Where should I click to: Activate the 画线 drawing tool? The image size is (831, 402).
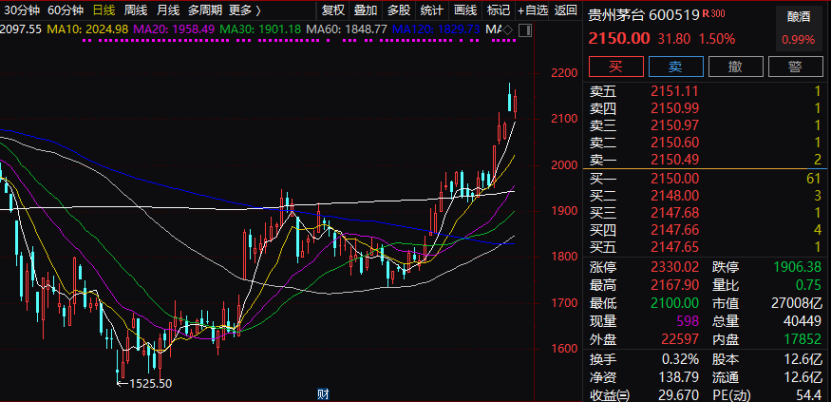tap(465, 10)
